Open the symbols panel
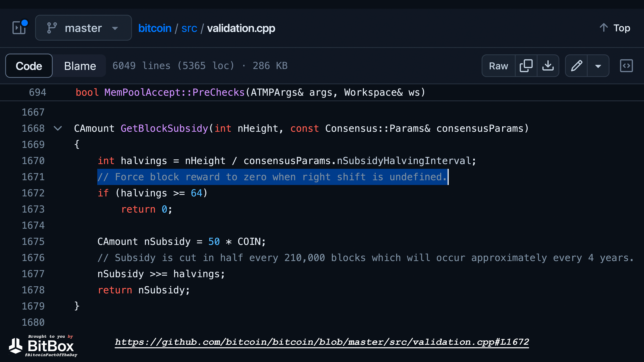This screenshot has height=362, width=644. (x=626, y=66)
